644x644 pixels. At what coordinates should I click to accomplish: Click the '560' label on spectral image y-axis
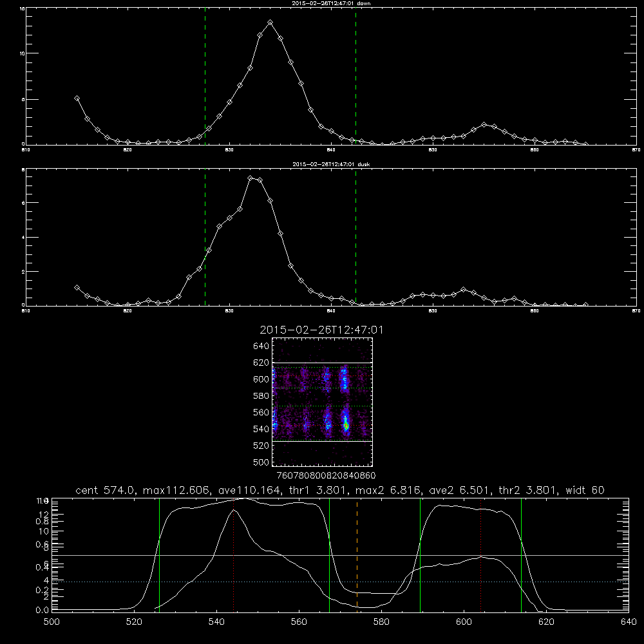point(261,412)
